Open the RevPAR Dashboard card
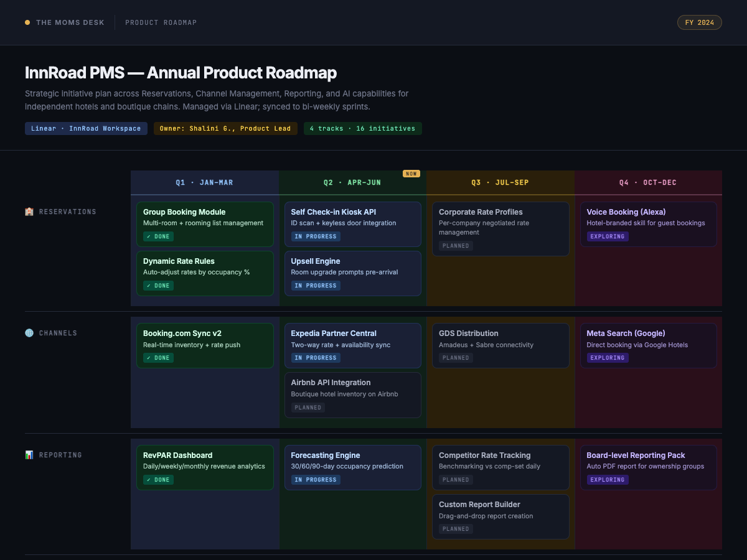This screenshot has height=560, width=747. point(205,467)
